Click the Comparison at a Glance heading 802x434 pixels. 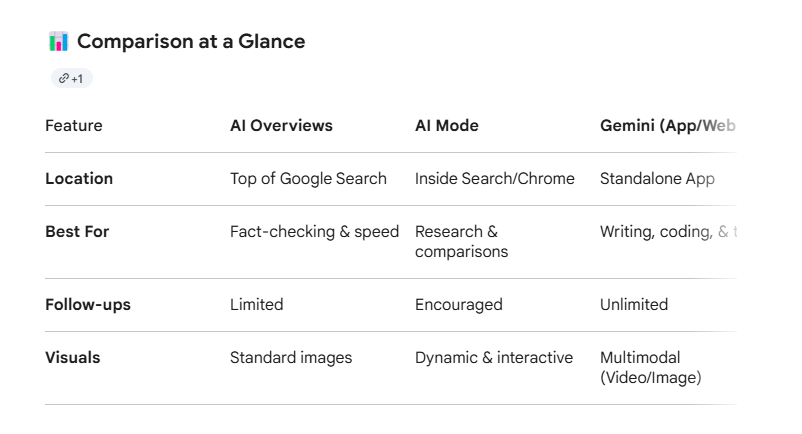pos(191,41)
